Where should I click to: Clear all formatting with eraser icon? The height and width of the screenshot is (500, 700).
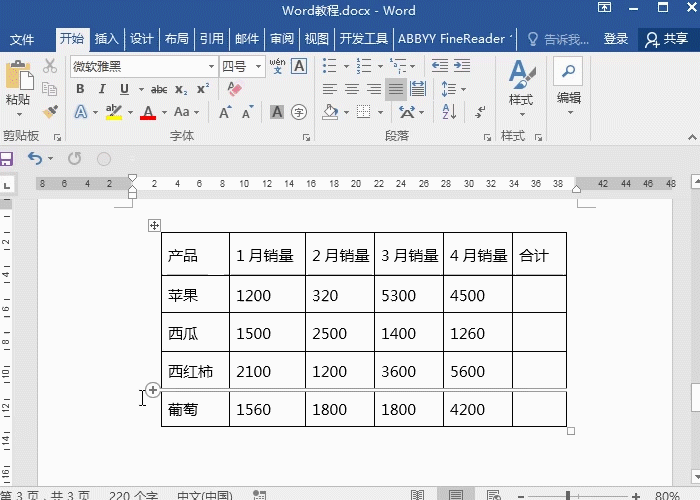234,88
